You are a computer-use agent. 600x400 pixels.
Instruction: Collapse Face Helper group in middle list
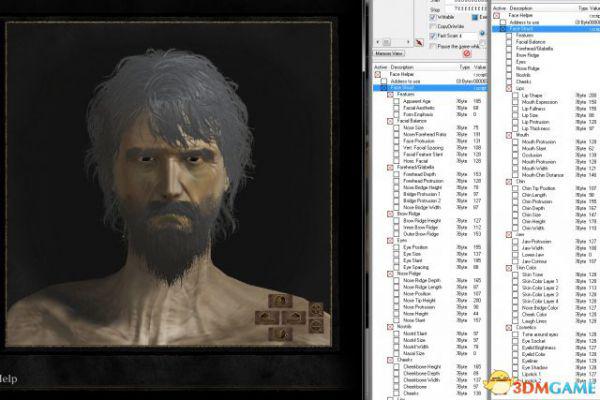(378, 74)
